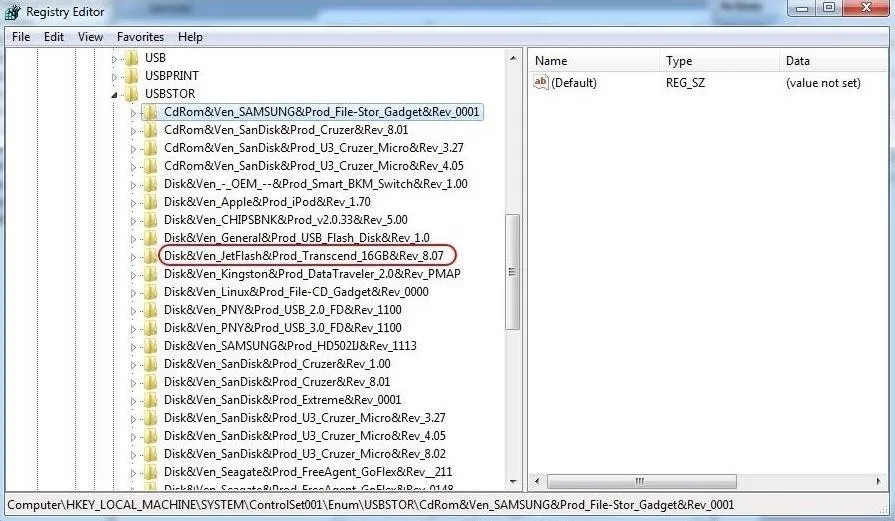Expand Disk&Ven_SAMSUNG HD502IJ node arrow
Image resolution: width=895 pixels, height=521 pixels.
tap(133, 347)
